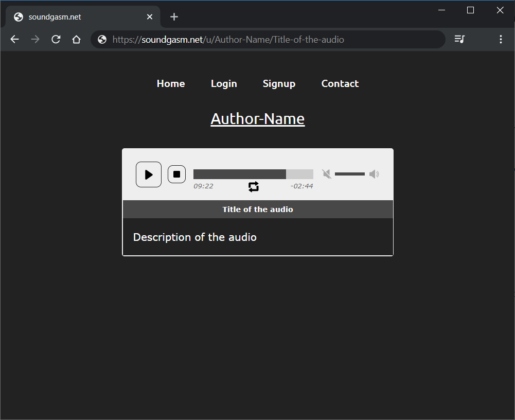The image size is (515, 420).
Task: Adjust the volume slider
Action: pos(350,174)
